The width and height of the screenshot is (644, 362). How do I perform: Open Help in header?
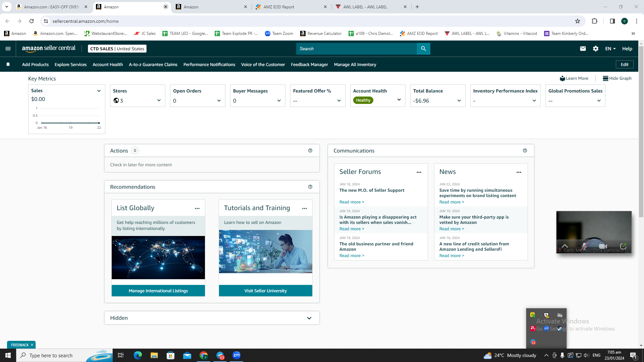click(x=627, y=49)
